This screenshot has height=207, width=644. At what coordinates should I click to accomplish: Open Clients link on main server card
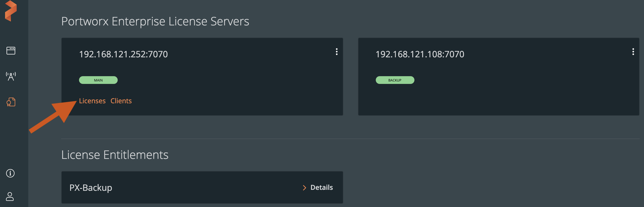(121, 101)
